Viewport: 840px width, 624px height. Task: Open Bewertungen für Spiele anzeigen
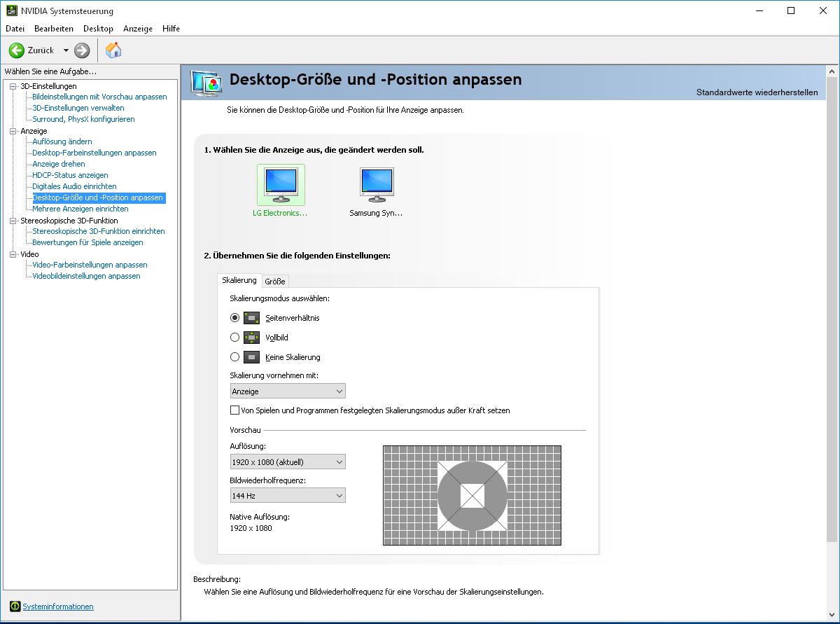click(x=87, y=242)
